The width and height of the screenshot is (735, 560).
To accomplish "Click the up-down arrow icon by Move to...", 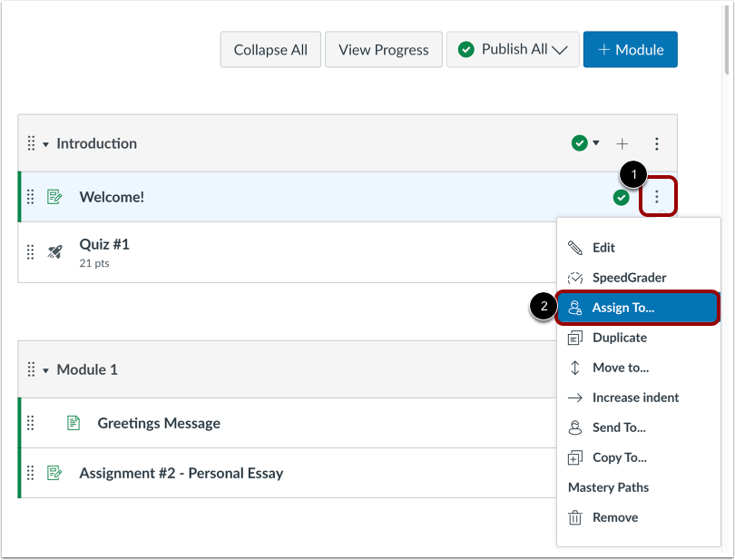I will click(575, 368).
